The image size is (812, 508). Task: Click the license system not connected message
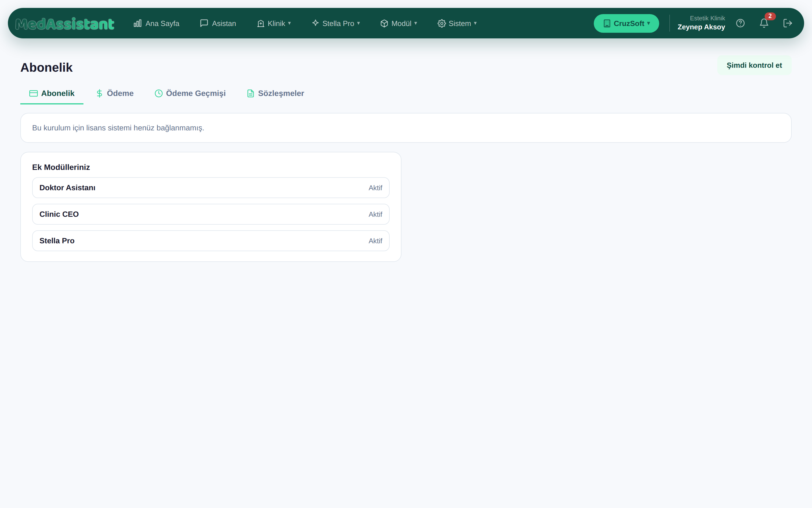click(x=118, y=128)
